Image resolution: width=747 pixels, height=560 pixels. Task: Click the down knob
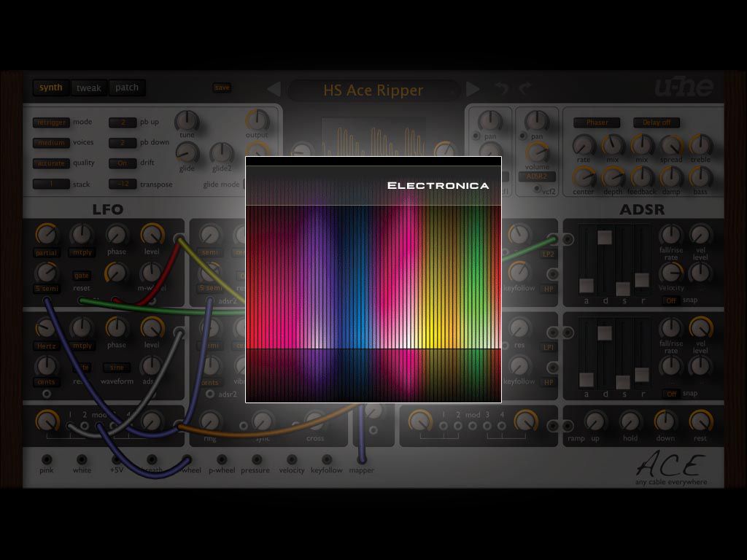tap(665, 421)
